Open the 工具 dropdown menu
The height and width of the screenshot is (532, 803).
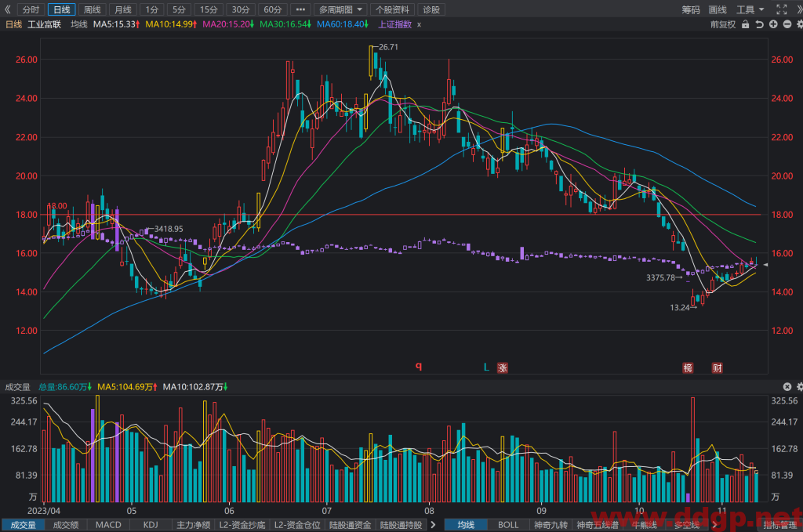pos(750,9)
